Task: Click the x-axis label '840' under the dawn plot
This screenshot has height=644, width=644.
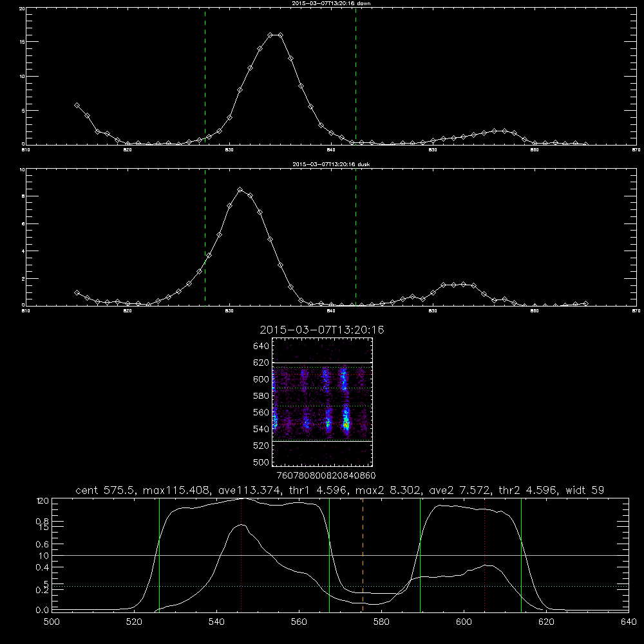Action: tap(331, 150)
